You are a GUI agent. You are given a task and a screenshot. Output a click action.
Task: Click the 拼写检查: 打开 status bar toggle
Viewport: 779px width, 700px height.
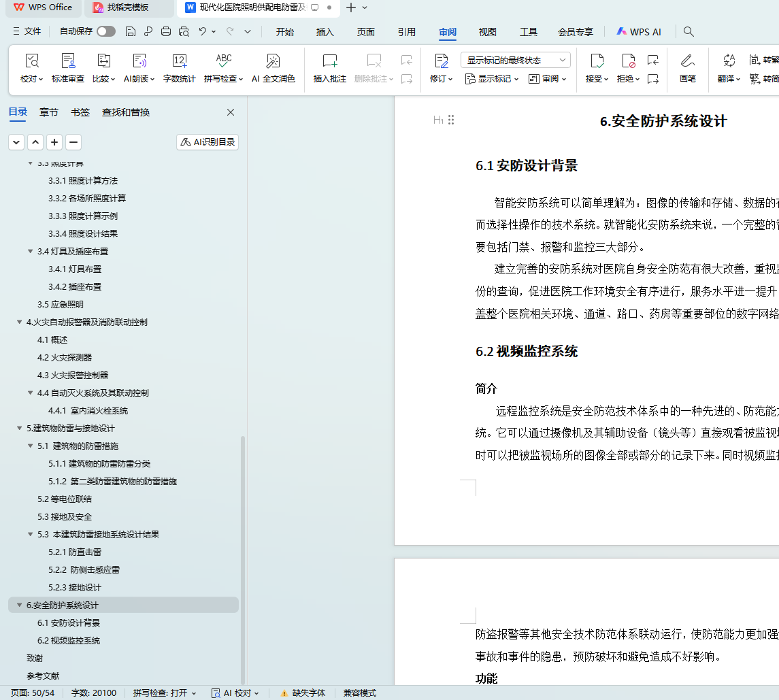[x=164, y=693]
